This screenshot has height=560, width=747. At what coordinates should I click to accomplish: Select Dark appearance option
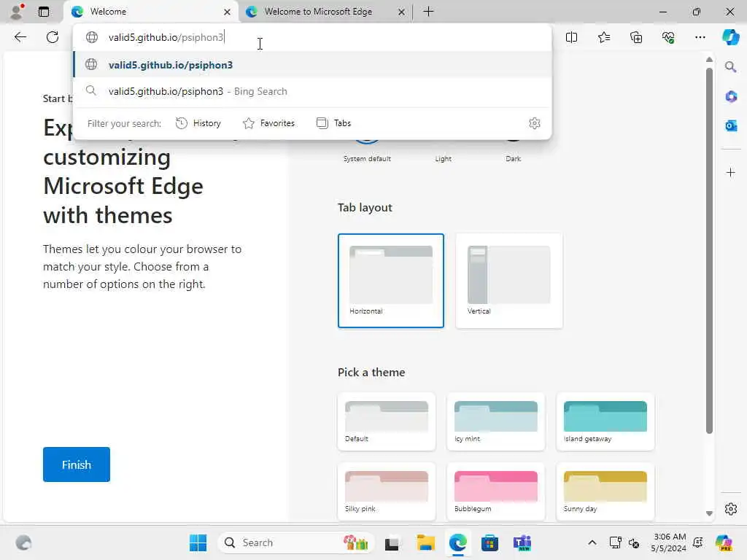click(x=513, y=158)
